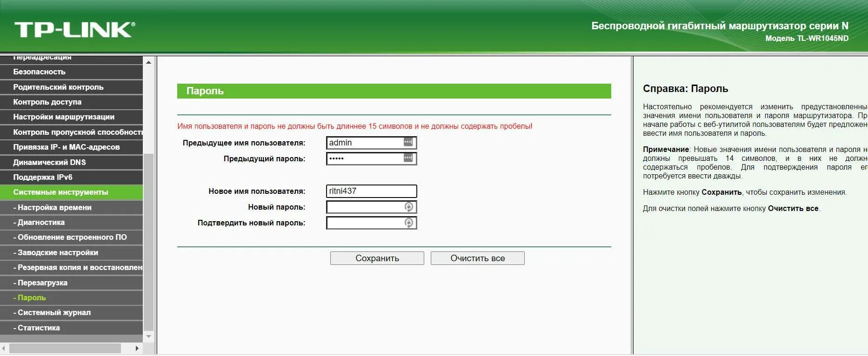
Task: Click password manager icon in previous username field
Action: 408,142
